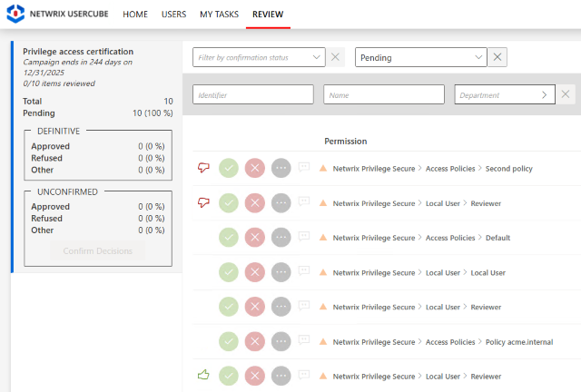Approve the Policy acme.internal permission
Image resolution: width=581 pixels, height=392 pixels.
pyautogui.click(x=229, y=341)
